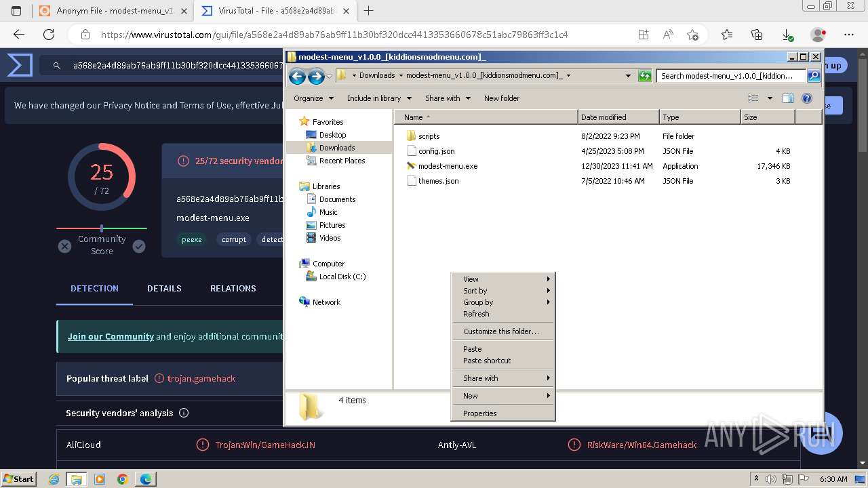Open the recent pages dropdown arrow
This screenshot has width=868, height=488.
[x=329, y=76]
